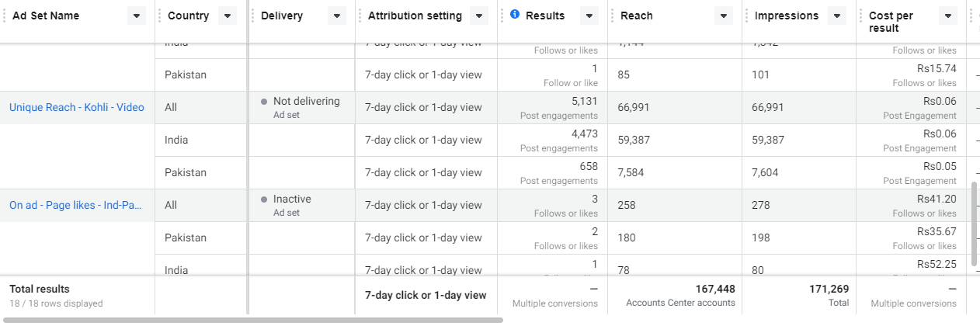
Task: Open the Cost per result dropdown
Action: click(x=948, y=16)
